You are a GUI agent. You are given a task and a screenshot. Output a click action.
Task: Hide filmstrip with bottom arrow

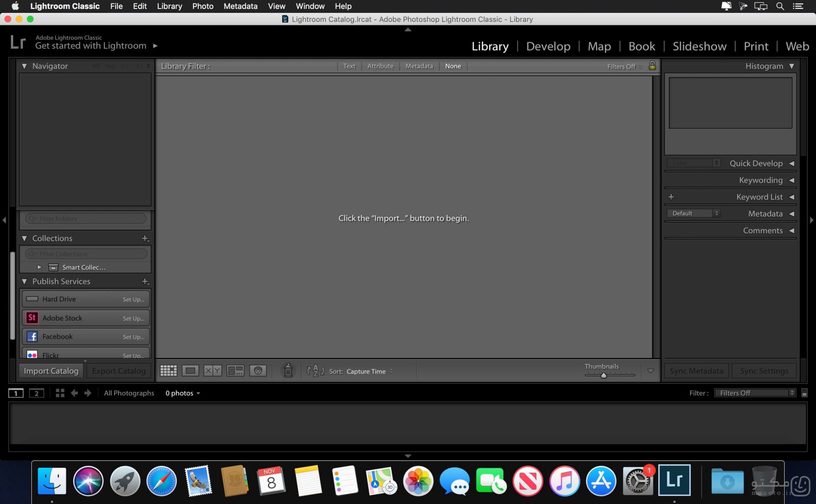tap(408, 456)
